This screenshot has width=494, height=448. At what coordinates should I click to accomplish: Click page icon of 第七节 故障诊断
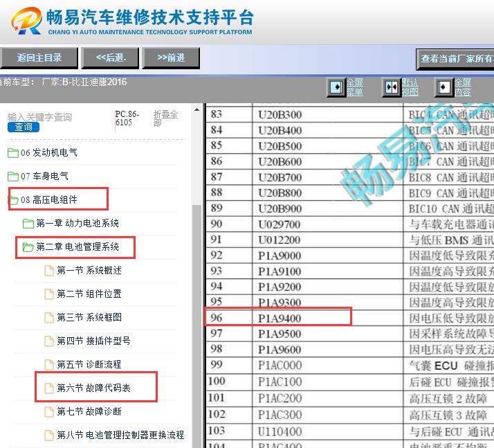point(49,412)
